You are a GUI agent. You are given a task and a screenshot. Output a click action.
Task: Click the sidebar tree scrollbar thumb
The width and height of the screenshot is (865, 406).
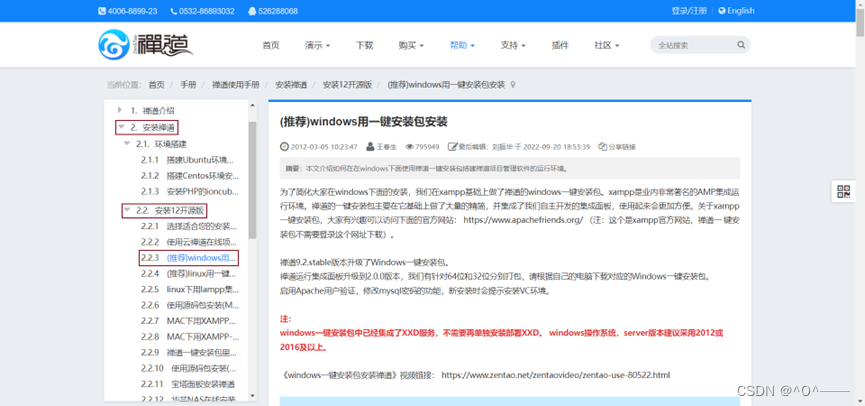click(x=253, y=180)
